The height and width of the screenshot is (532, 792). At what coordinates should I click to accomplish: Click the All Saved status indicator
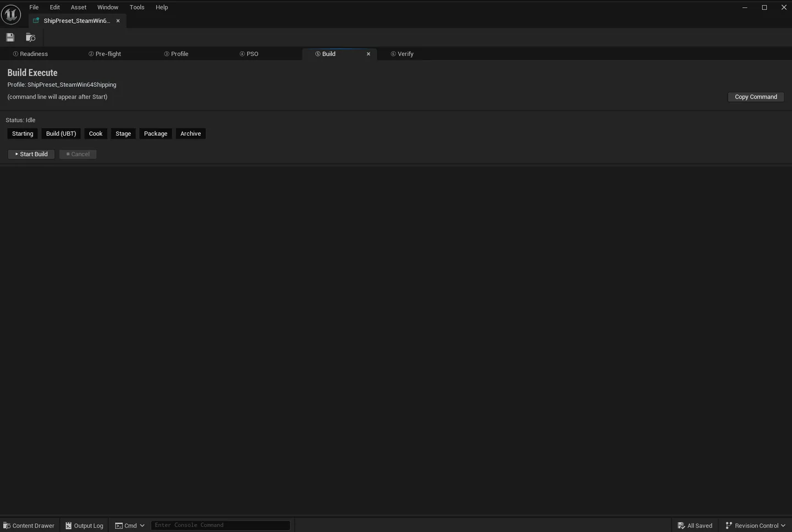click(x=695, y=525)
